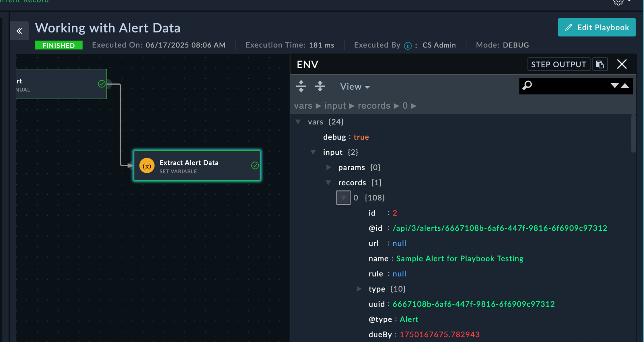
Task: Collapse the records [1] node
Action: [x=328, y=182]
